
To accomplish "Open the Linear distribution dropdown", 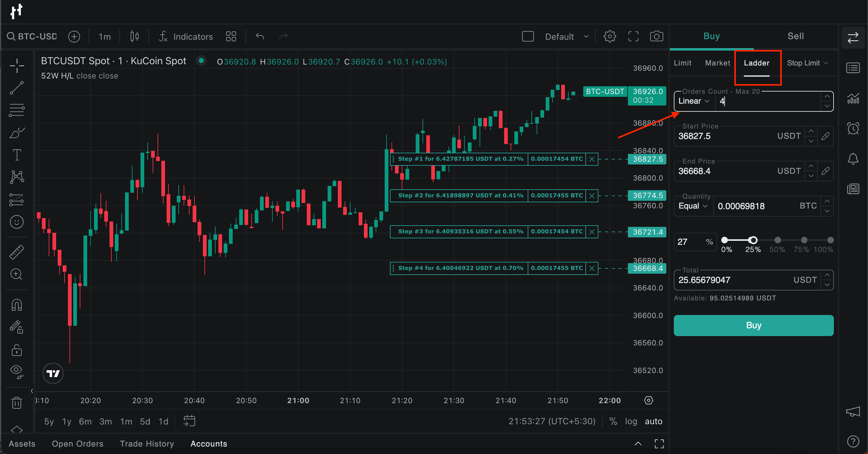I will [x=694, y=101].
